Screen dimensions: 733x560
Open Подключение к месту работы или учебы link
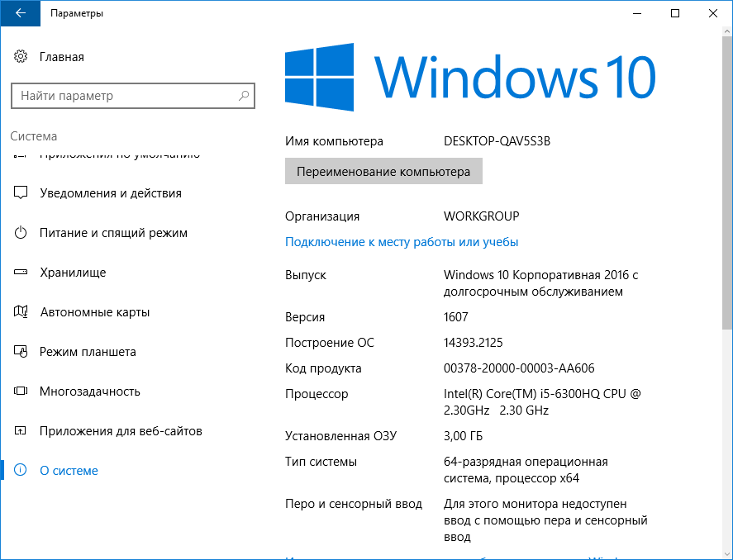pos(402,242)
